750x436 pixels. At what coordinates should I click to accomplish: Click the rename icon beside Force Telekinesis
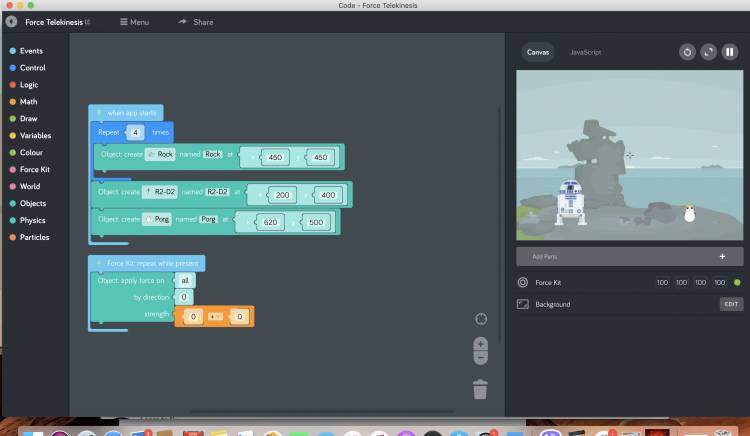(x=88, y=22)
